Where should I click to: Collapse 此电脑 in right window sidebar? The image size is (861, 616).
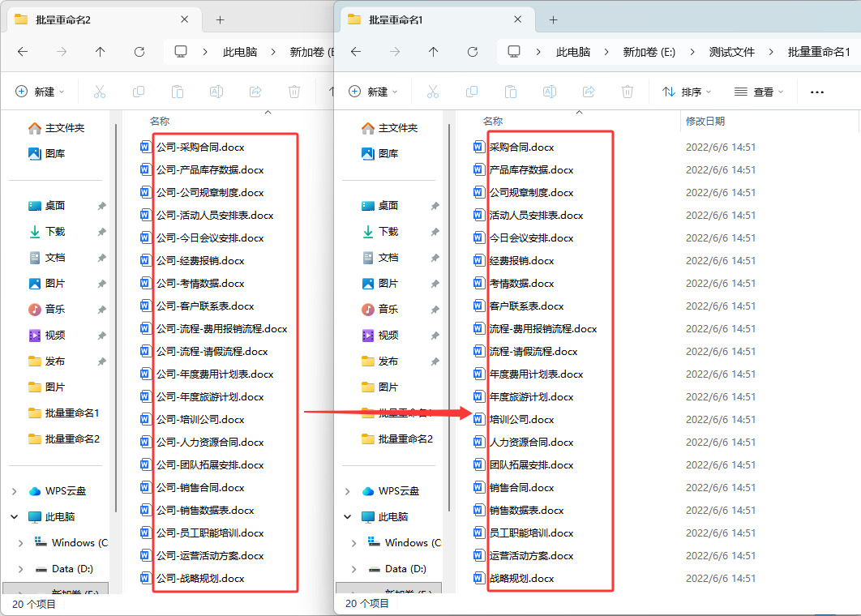[x=347, y=516]
